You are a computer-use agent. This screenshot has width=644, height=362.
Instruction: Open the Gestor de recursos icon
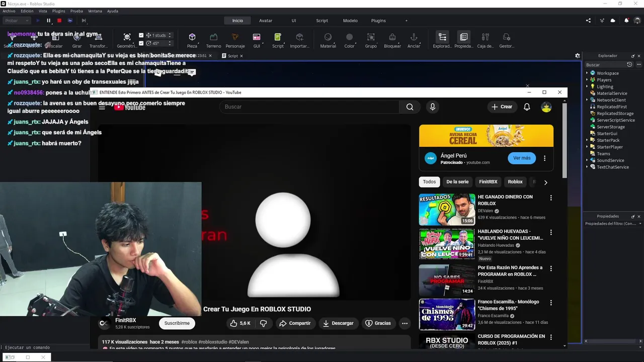tap(507, 40)
